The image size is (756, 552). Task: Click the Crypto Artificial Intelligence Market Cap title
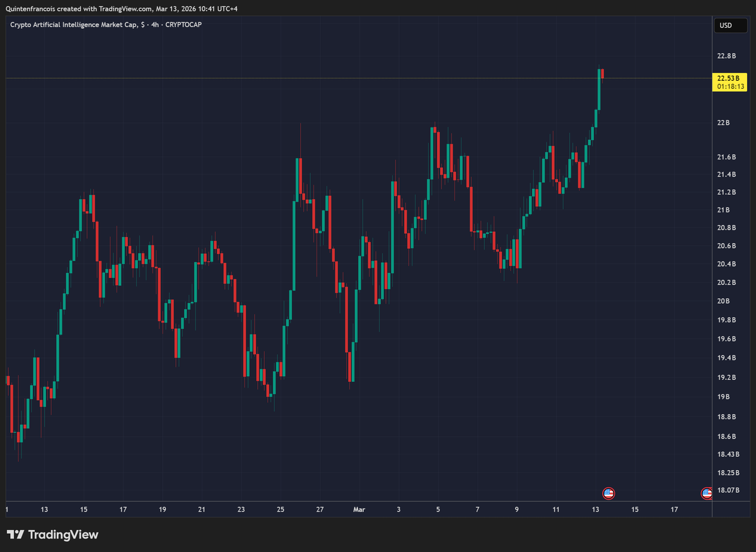pos(74,25)
